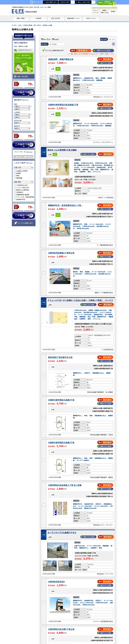Viewport: 129px width, 644px height.
Task: Open マイサーチ clock icon link
Action: 36,2
